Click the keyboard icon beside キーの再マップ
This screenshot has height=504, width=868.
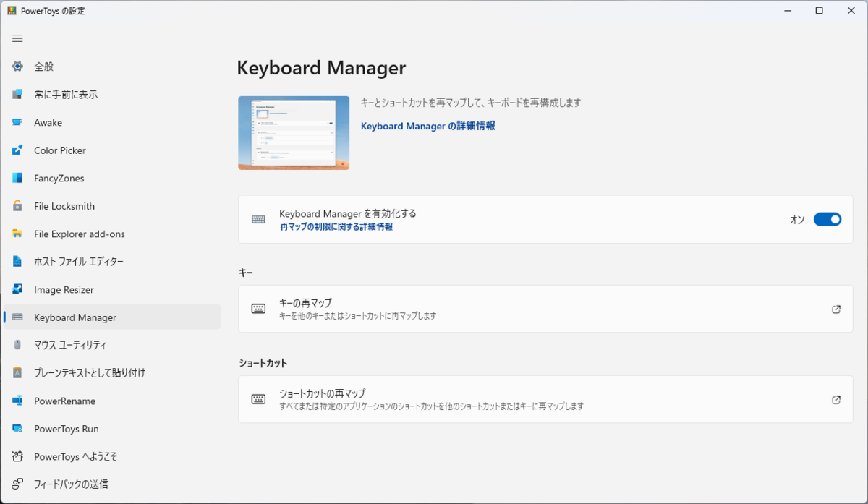tap(258, 309)
